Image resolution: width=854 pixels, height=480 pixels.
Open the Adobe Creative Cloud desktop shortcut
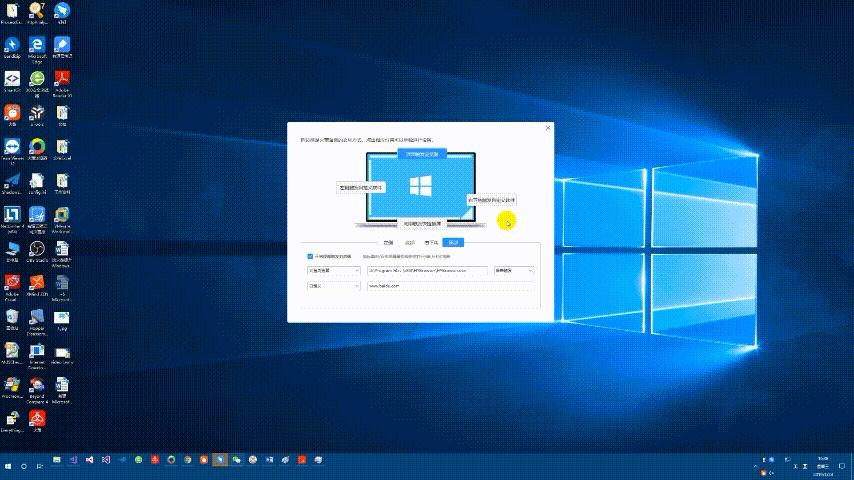12,287
